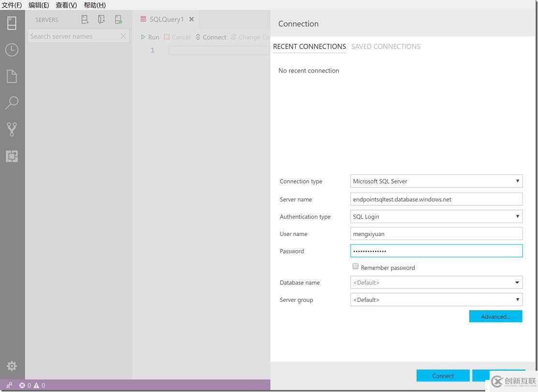Click the errors indicator in status bar
This screenshot has width=538, height=392.
click(x=23, y=385)
